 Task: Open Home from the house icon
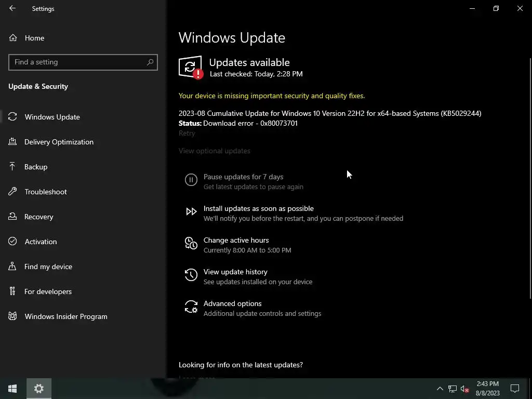tap(13, 37)
